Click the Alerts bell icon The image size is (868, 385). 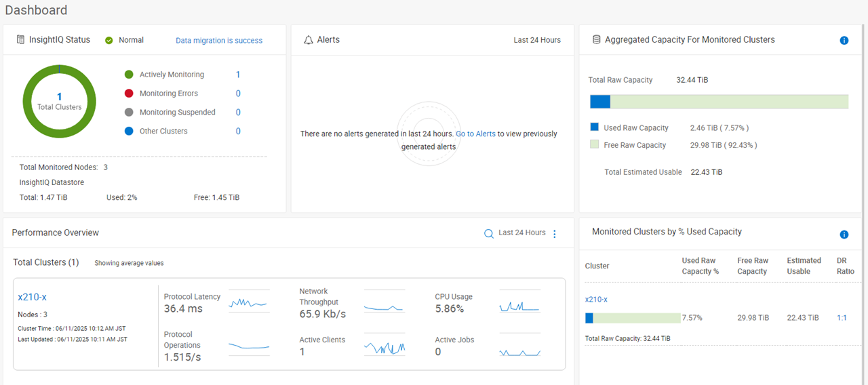pyautogui.click(x=308, y=40)
